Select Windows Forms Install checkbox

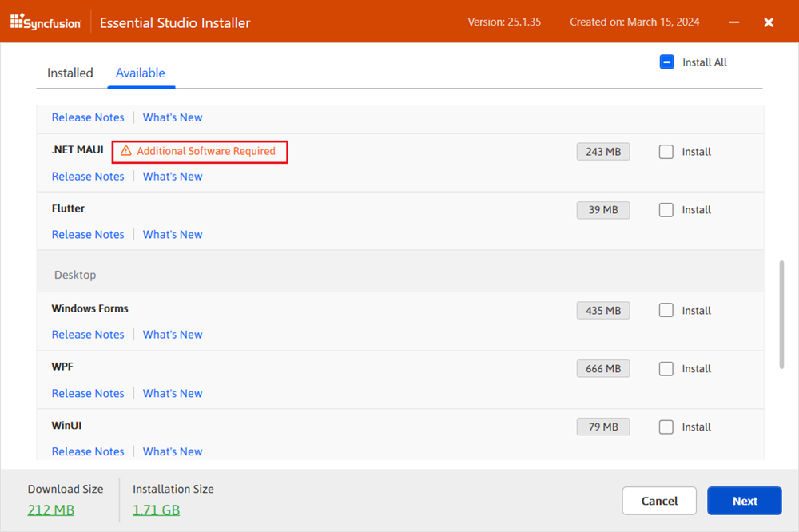pyautogui.click(x=666, y=311)
